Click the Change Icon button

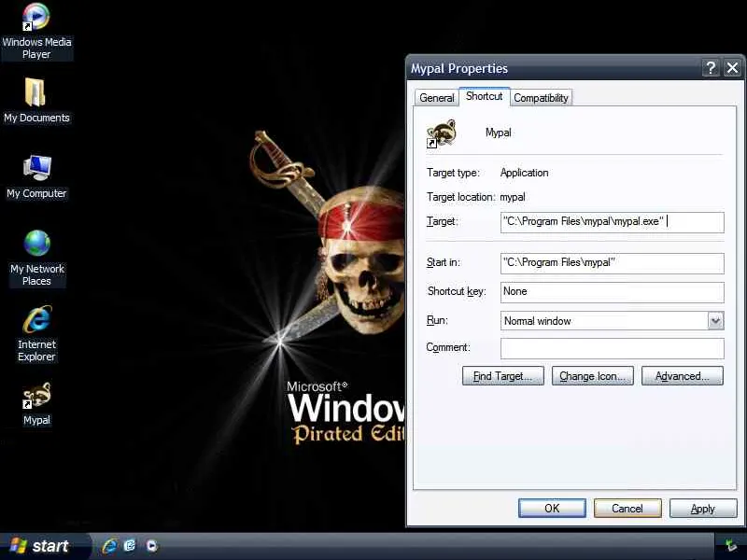coord(593,376)
